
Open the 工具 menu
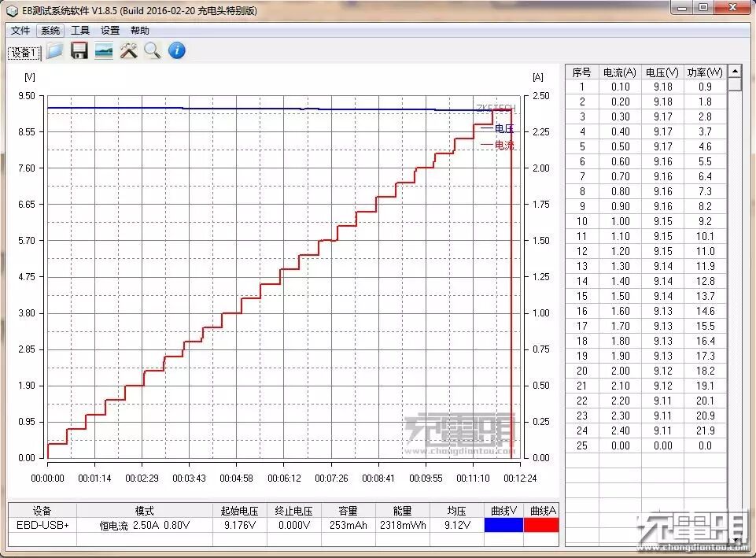(80, 31)
